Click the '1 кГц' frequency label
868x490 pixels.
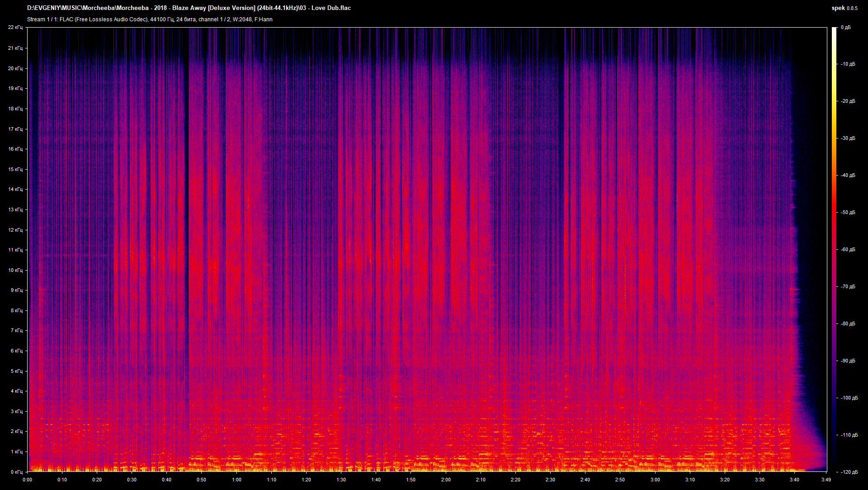pyautogui.click(x=16, y=452)
